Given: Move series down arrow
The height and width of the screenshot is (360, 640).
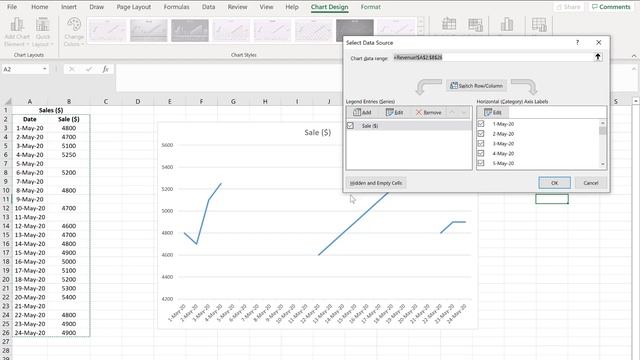Looking at the screenshot, I should tap(464, 112).
